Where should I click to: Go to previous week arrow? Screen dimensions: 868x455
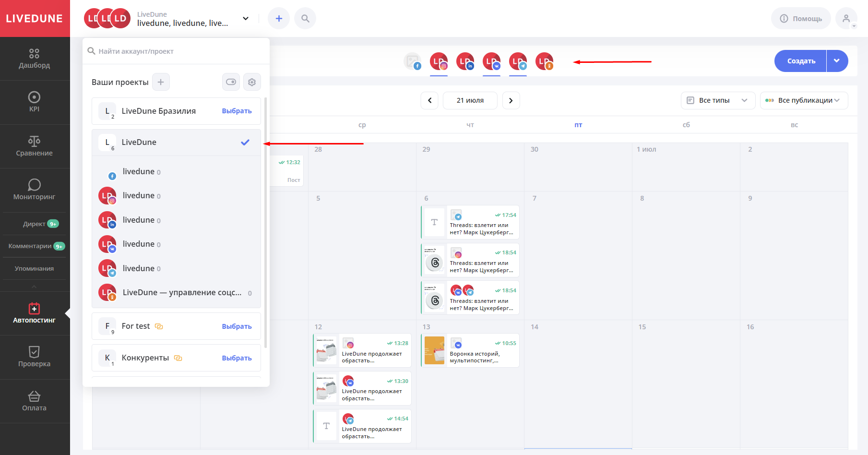point(429,100)
